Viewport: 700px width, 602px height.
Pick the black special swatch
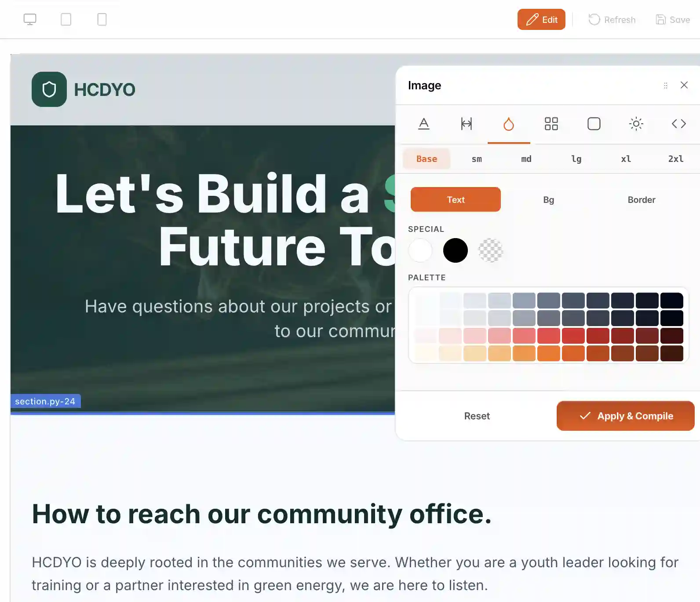click(456, 250)
